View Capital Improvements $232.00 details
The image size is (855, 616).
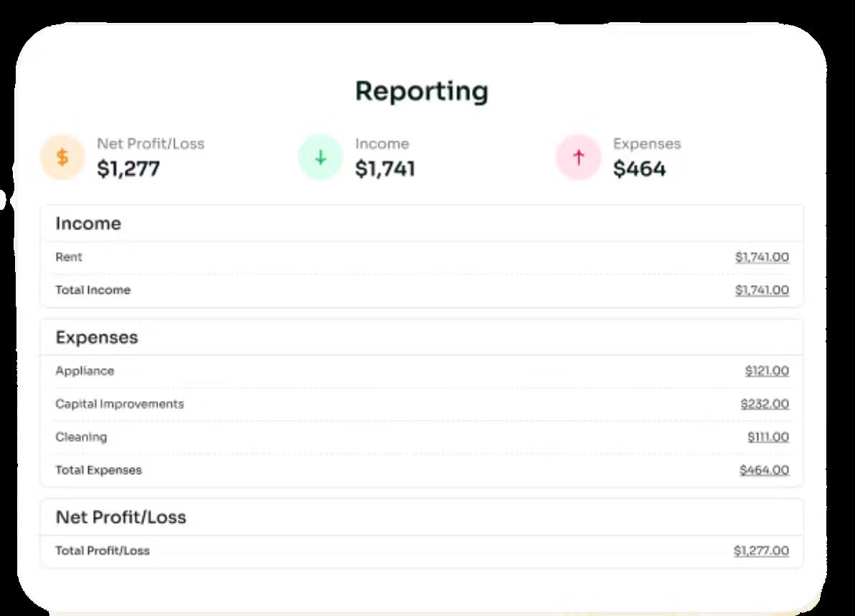pyautogui.click(x=765, y=404)
